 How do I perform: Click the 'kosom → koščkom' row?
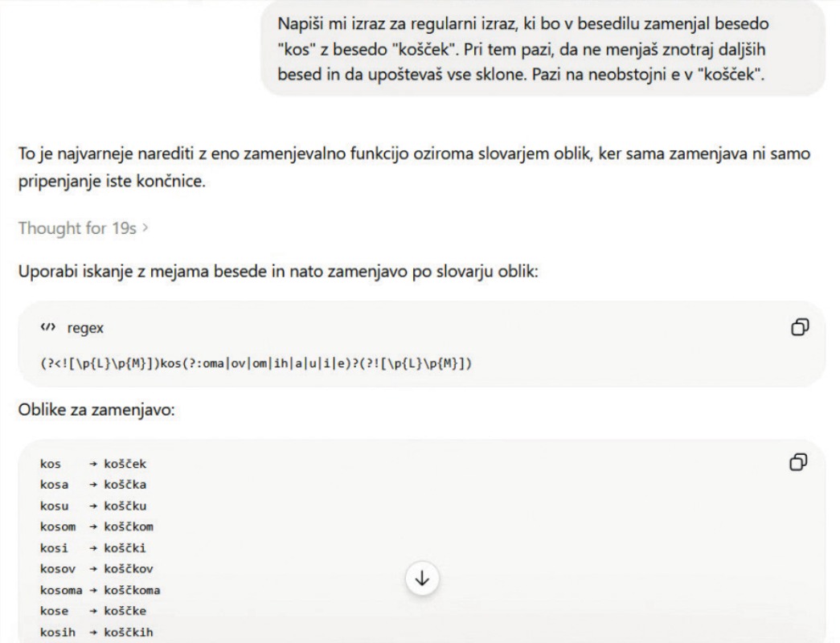[x=97, y=527]
